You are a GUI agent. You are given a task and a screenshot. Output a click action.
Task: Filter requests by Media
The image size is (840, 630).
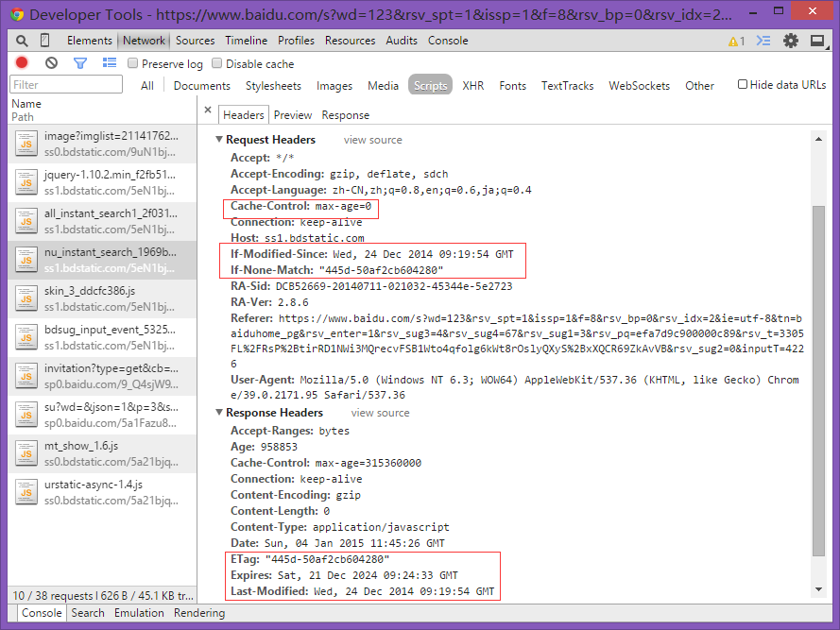pos(383,86)
